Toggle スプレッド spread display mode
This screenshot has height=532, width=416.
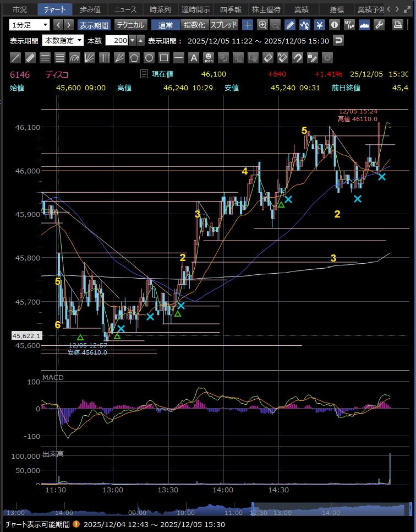point(224,25)
